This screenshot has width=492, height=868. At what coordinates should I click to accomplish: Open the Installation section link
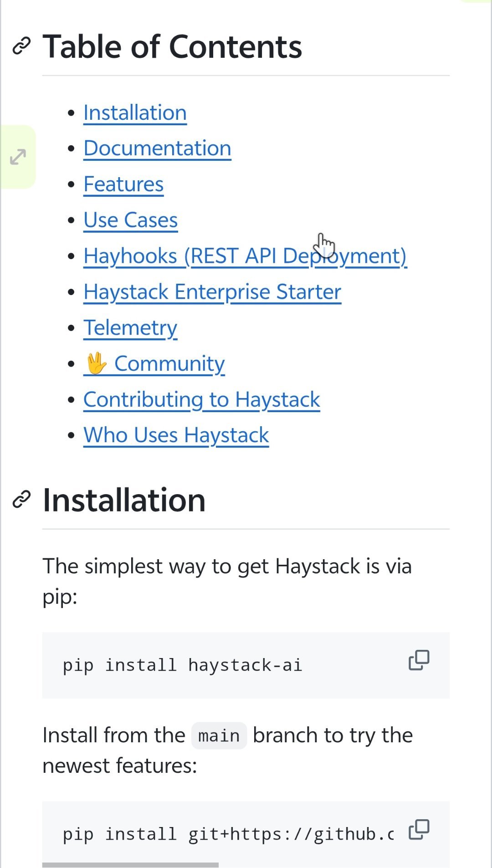134,112
